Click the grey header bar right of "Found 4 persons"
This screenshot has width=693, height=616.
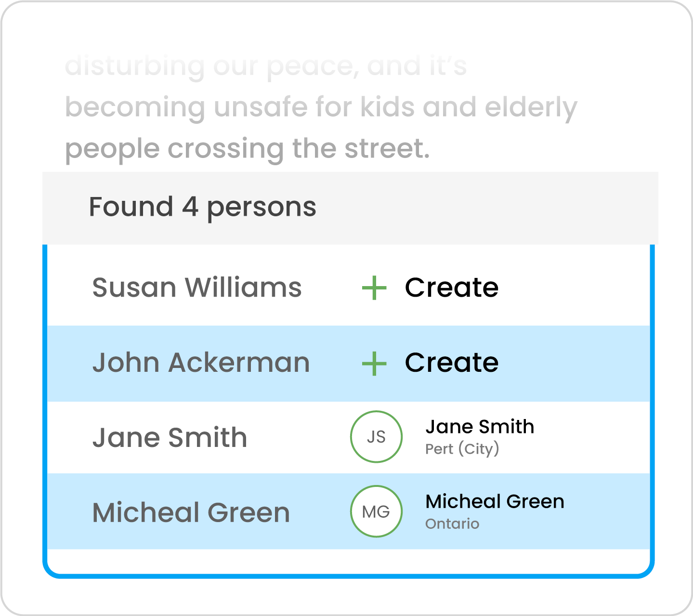[x=486, y=208]
